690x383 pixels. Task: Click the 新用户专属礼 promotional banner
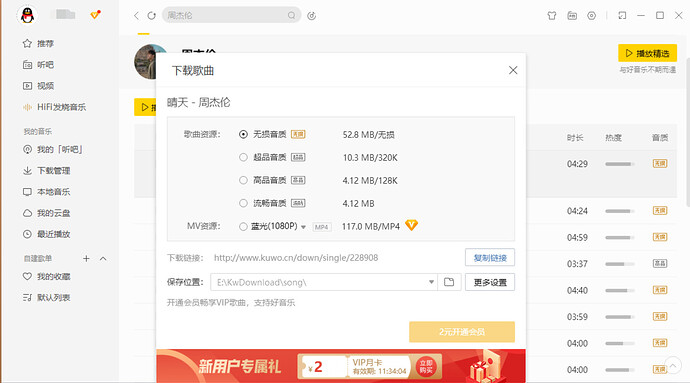click(341, 366)
